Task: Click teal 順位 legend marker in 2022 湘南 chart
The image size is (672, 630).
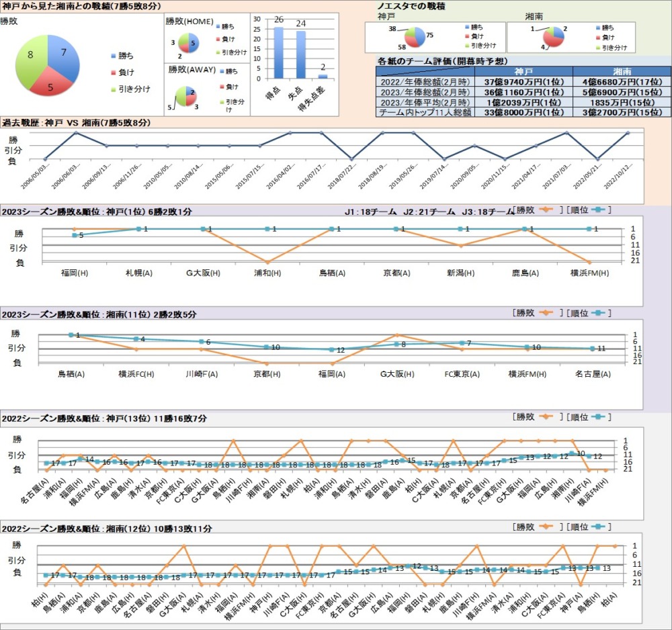Action: click(597, 527)
